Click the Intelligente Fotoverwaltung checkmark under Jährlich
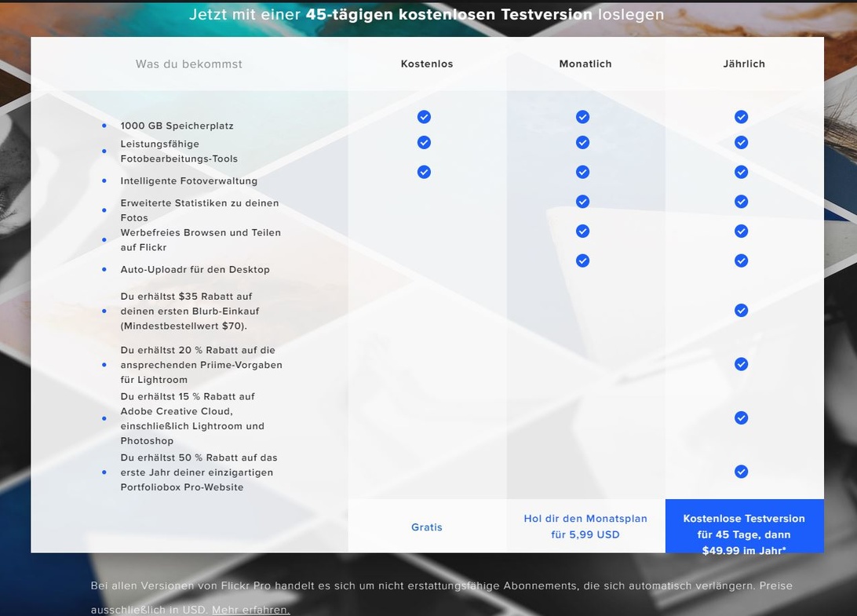The width and height of the screenshot is (857, 616). click(x=741, y=172)
